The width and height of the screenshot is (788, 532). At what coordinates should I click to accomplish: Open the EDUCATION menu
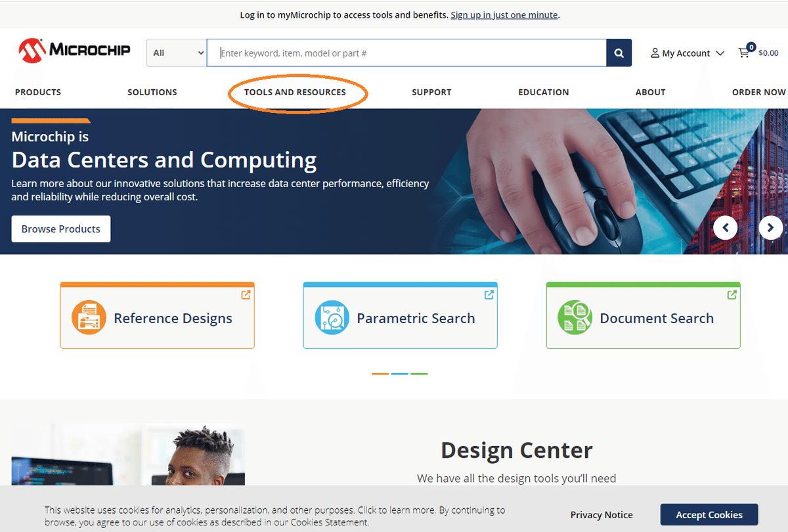point(544,93)
